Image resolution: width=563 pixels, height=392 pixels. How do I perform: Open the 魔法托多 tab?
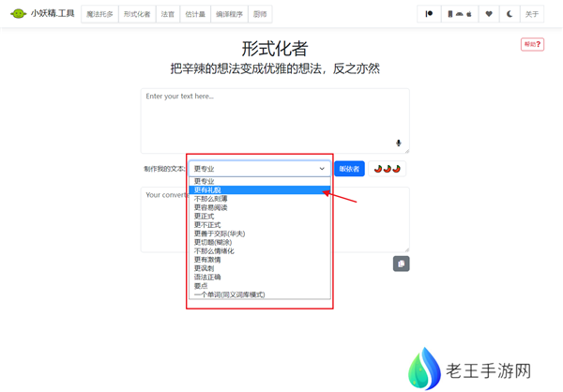(x=99, y=14)
